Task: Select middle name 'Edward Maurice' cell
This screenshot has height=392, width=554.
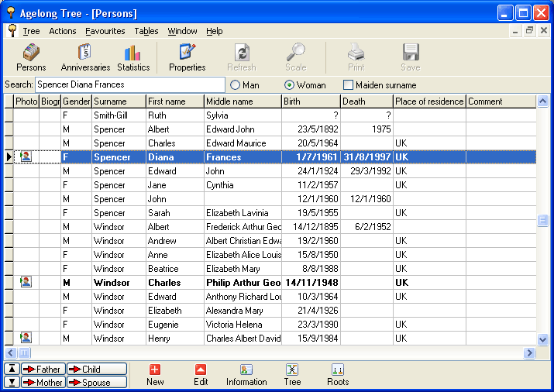Action: click(243, 143)
